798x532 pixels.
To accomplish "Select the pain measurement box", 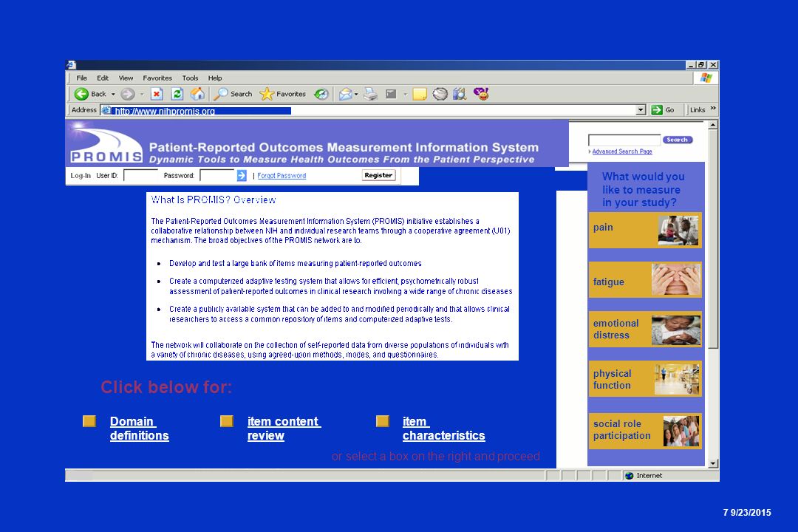I will point(645,230).
